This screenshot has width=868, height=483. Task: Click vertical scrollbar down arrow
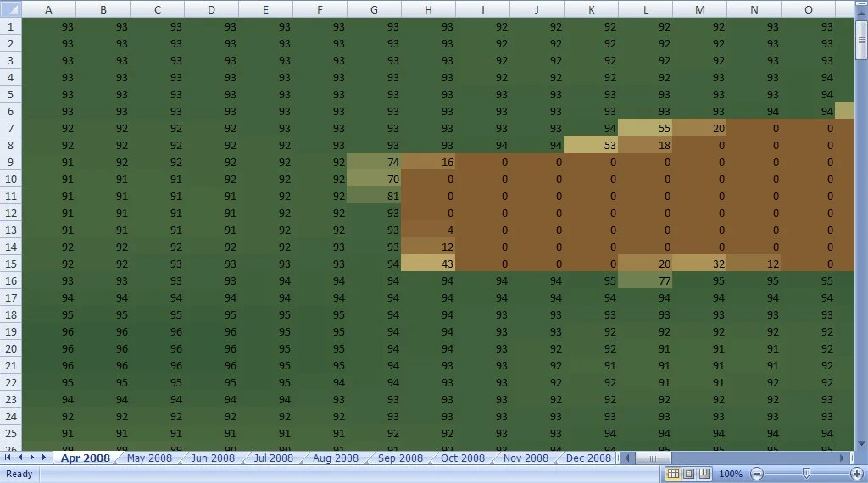[x=861, y=444]
